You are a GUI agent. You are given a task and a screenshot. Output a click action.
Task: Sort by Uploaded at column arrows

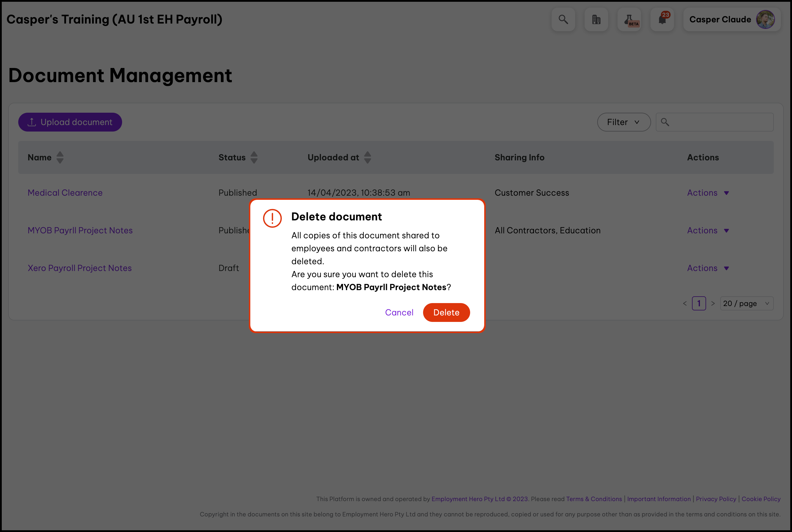[367, 157]
